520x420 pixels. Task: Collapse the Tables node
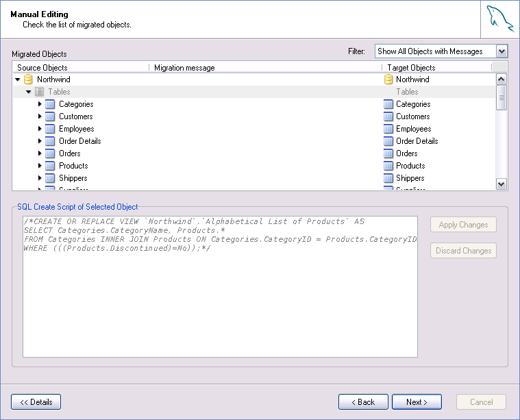[29, 92]
